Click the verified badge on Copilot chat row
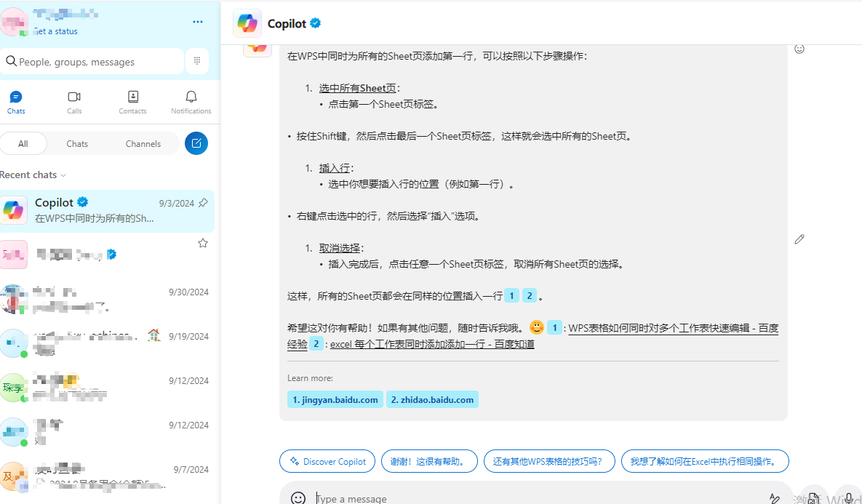This screenshot has width=862, height=504. click(83, 201)
